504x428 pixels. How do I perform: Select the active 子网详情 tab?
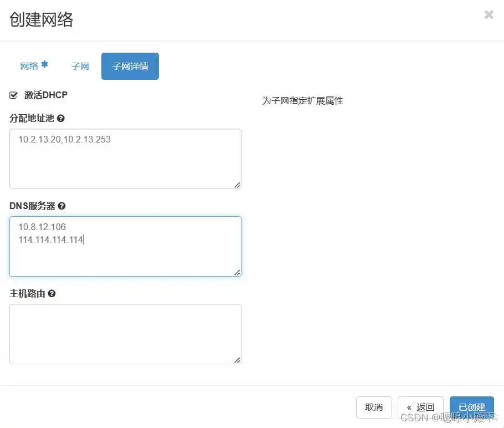coord(130,66)
